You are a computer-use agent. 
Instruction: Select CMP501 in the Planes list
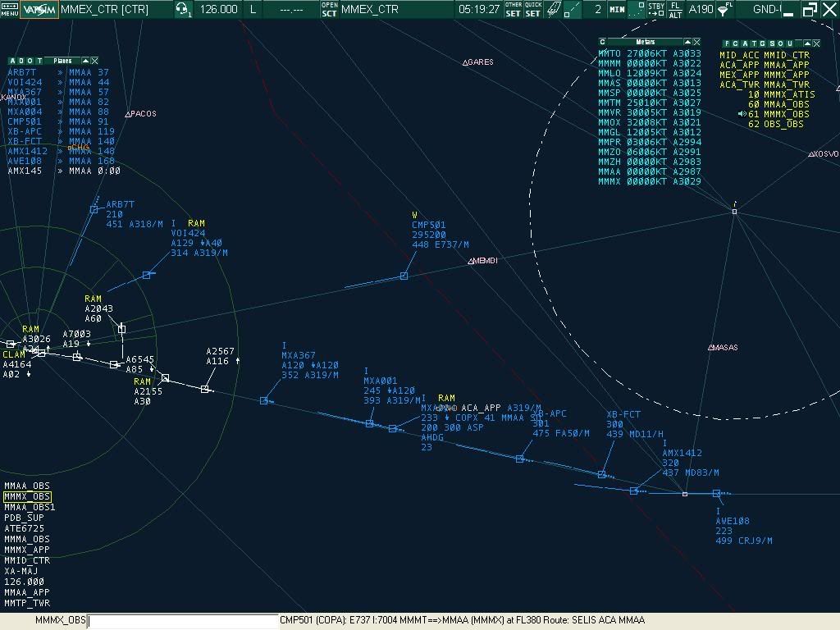pyautogui.click(x=25, y=121)
